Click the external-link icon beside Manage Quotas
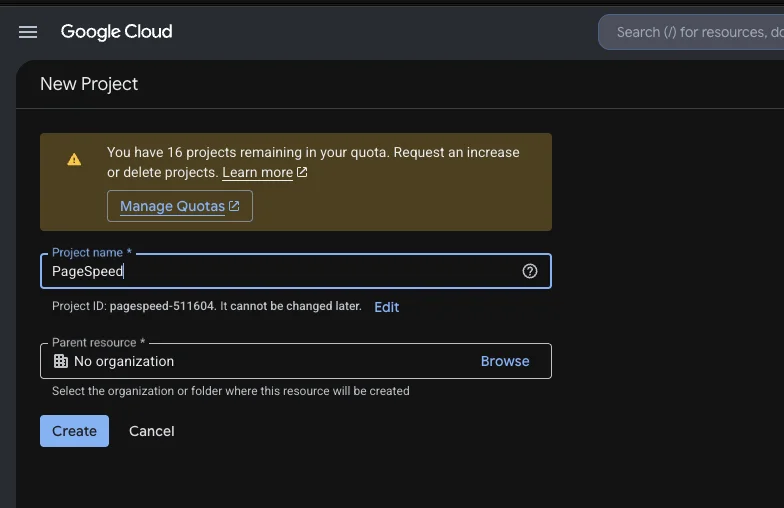784x508 pixels. coord(234,206)
